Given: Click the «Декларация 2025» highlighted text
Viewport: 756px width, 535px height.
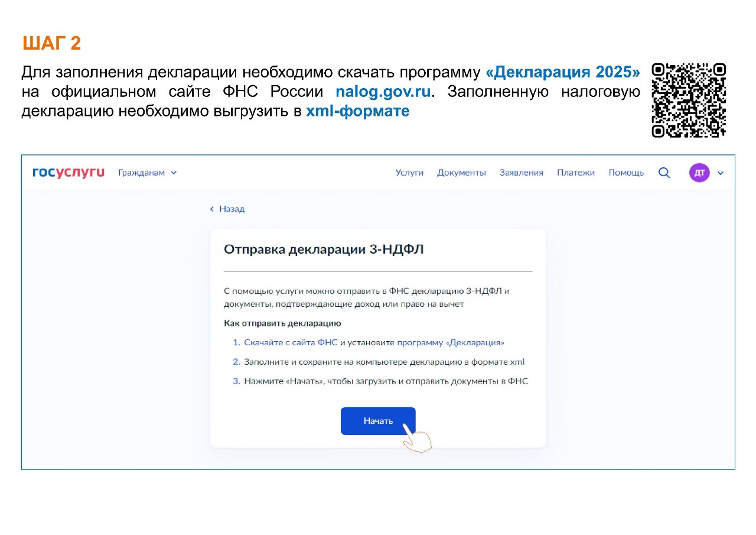Looking at the screenshot, I should click(x=562, y=73).
